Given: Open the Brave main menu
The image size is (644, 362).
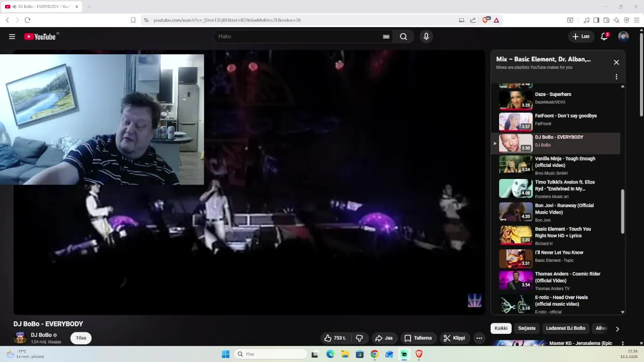Looking at the screenshot, I should (636, 20).
